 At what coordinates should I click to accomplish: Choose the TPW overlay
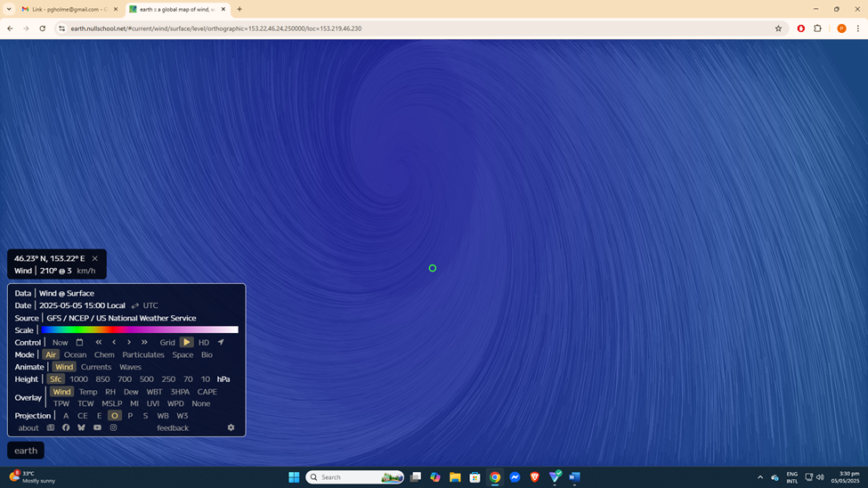[61, 403]
